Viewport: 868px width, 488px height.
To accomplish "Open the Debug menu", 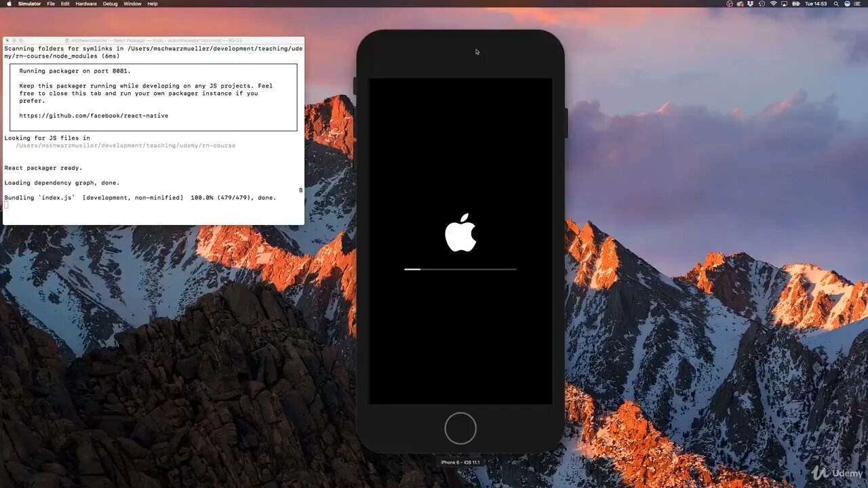I will tap(110, 3).
